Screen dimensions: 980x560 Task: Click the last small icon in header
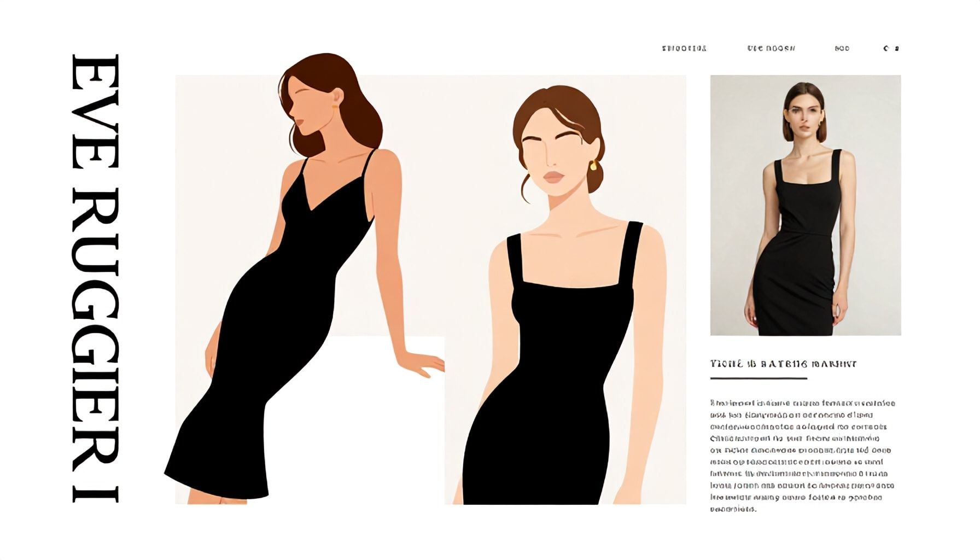[897, 49]
